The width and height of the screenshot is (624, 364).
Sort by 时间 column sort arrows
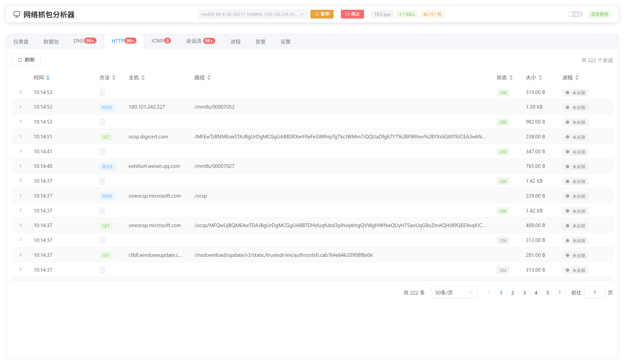(x=48, y=78)
